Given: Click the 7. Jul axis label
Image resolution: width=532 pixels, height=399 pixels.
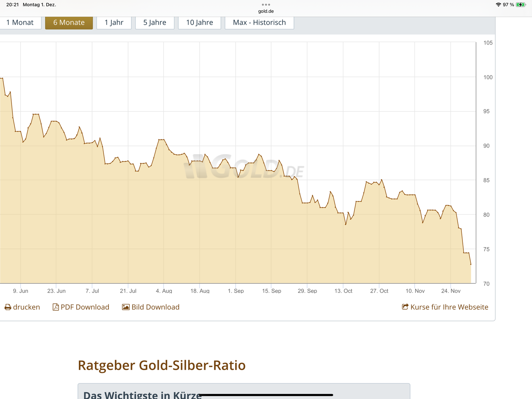Looking at the screenshot, I should point(92,291).
